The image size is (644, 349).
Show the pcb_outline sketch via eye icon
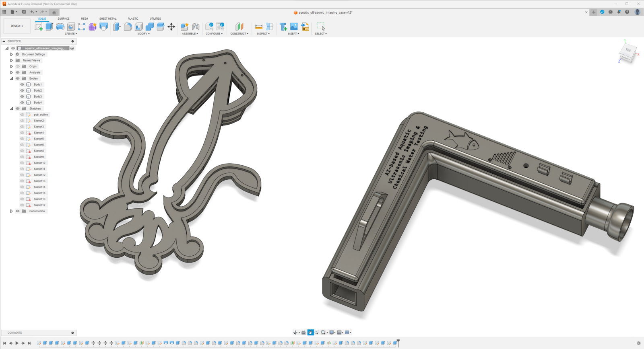(x=22, y=115)
